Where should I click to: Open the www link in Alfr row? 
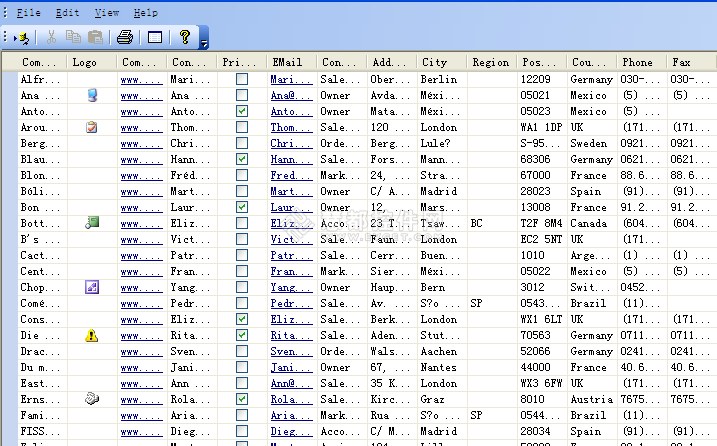tap(141, 80)
